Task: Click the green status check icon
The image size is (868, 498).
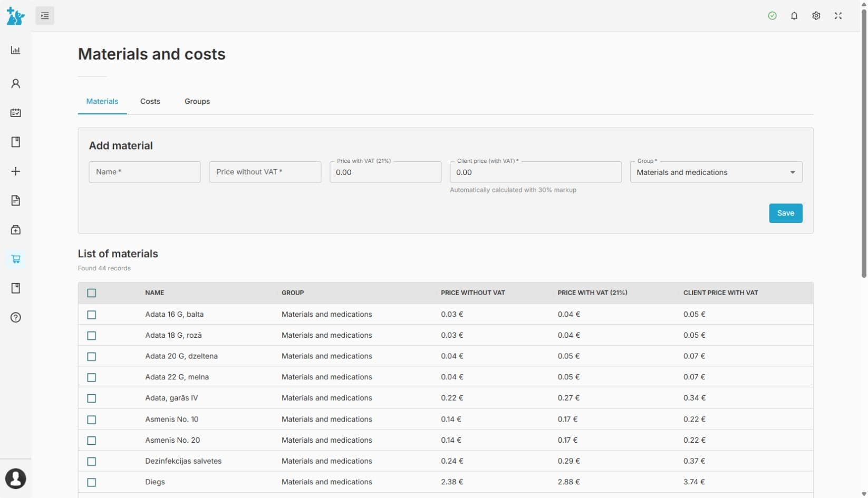Action: tap(773, 16)
